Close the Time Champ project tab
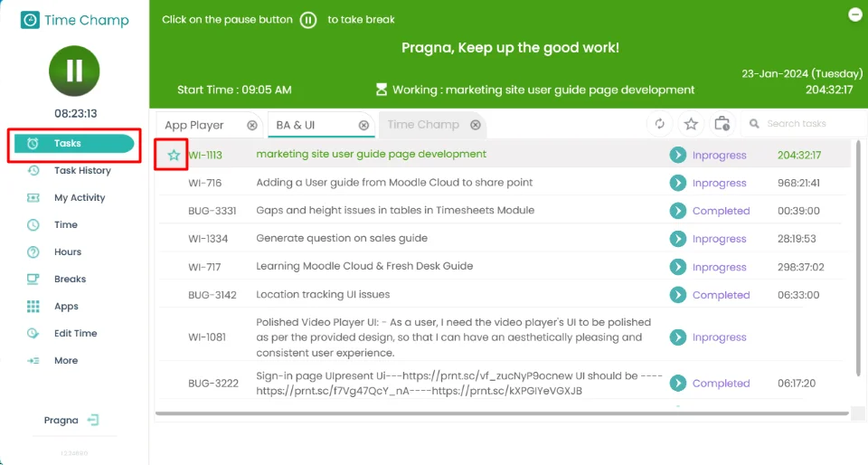The height and width of the screenshot is (465, 868). [476, 125]
